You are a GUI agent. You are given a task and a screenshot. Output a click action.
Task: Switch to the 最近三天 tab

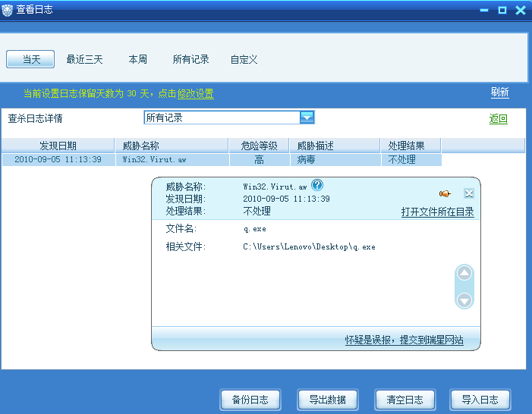coord(84,59)
